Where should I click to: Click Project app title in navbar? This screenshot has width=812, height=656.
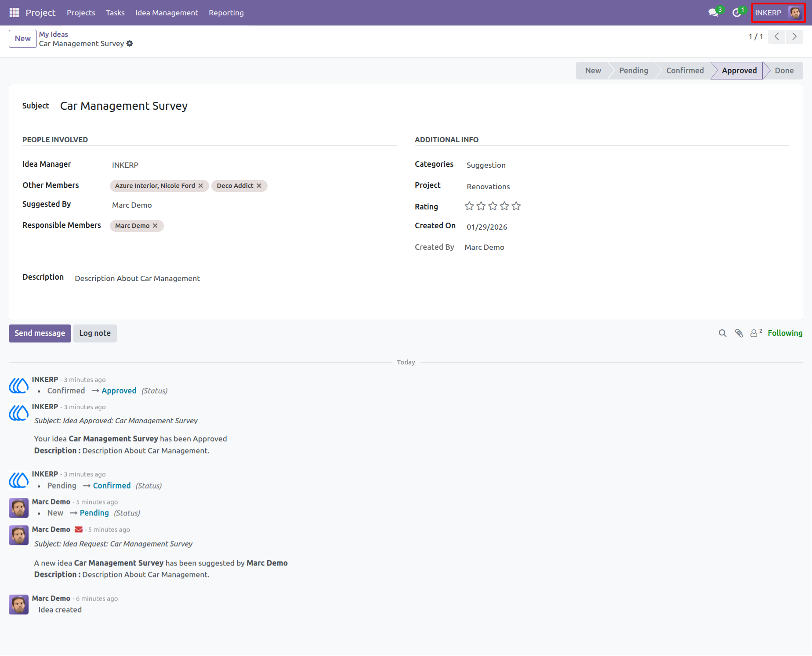40,13
